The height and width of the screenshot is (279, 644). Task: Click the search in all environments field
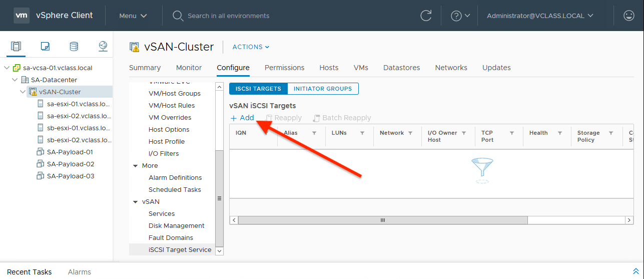tap(228, 16)
